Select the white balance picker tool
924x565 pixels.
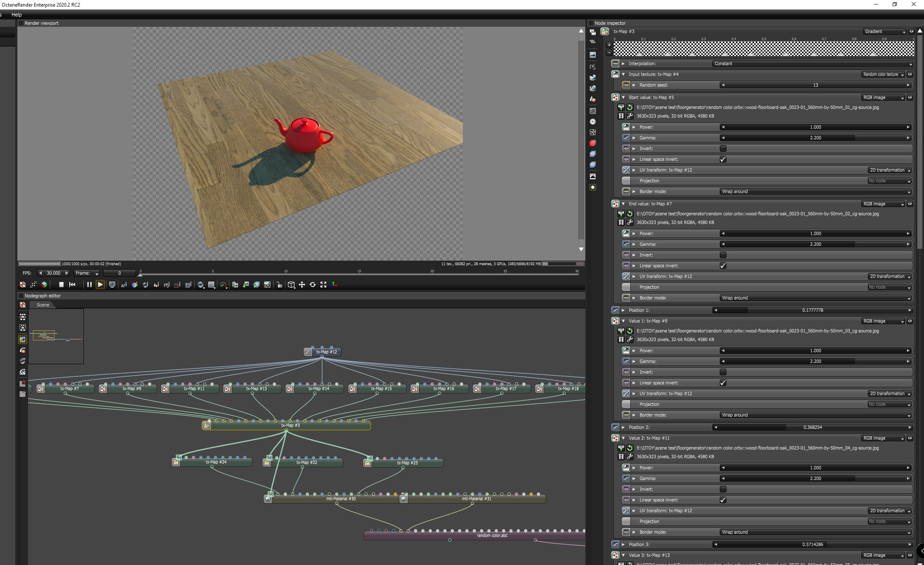[x=134, y=285]
